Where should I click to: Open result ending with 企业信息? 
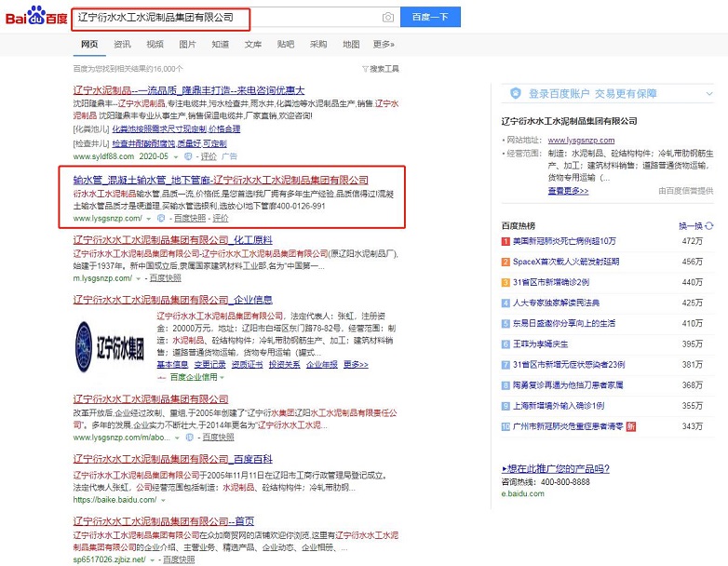coord(173,300)
